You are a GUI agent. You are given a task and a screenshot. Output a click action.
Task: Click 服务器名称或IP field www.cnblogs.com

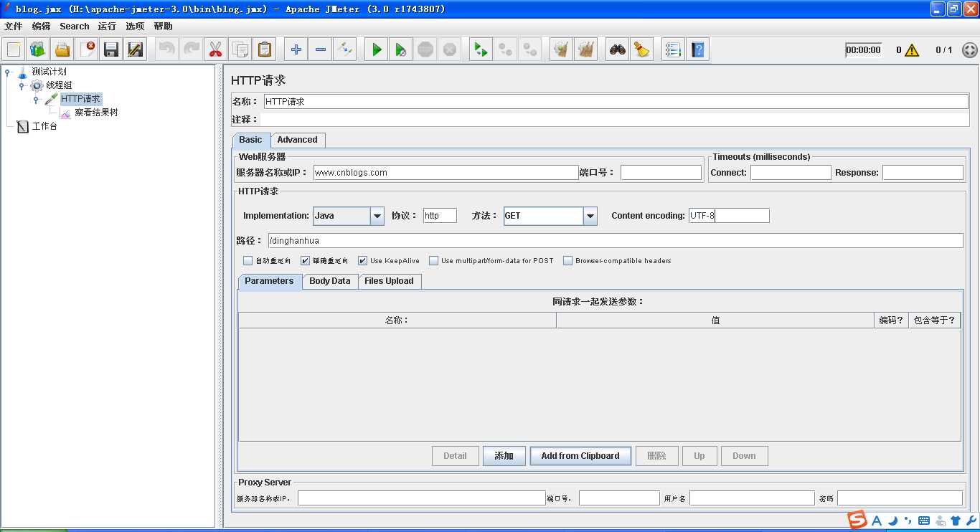tap(446, 173)
